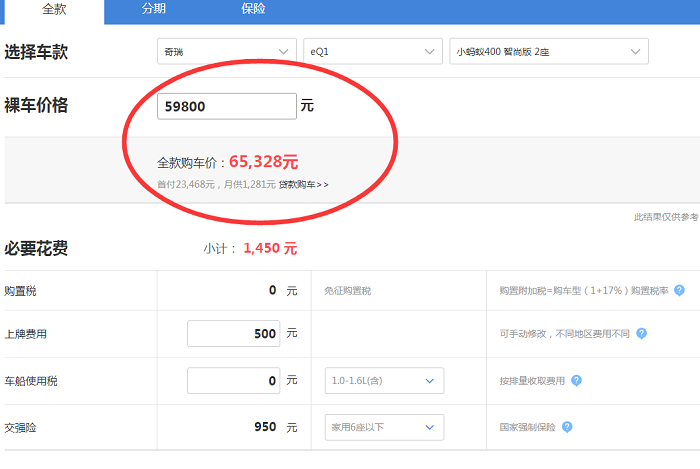Open the 1.0-1.6L(含) displacement dropdown
The image size is (700, 469).
(x=384, y=381)
